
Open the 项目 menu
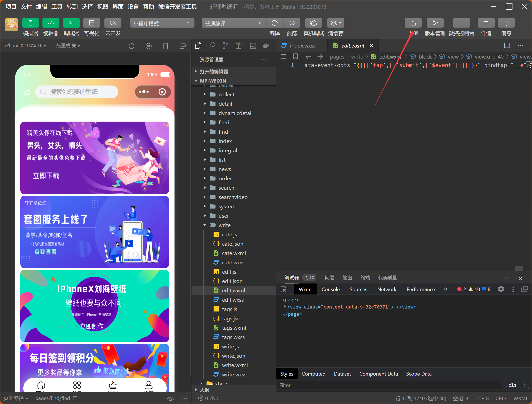[11, 7]
